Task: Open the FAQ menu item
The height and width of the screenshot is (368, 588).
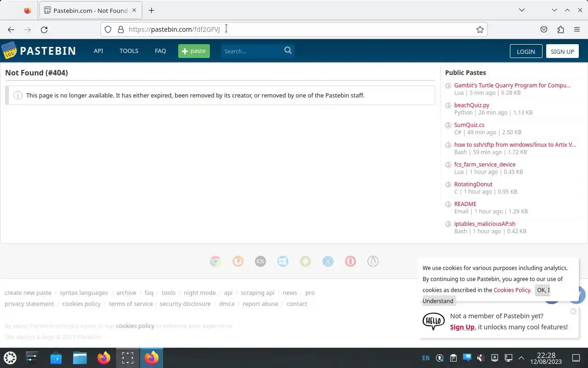Action: [x=160, y=51]
